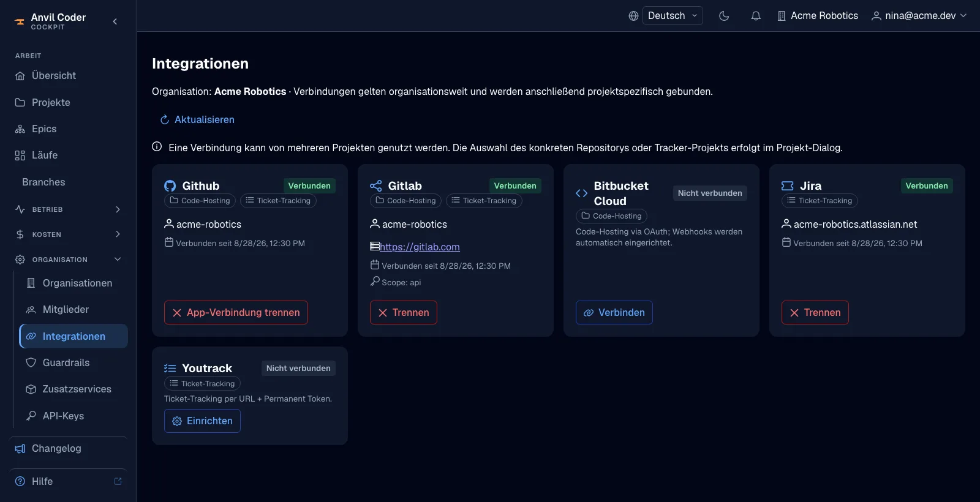
Task: Click the user icon beside nina@acme.dev
Action: click(876, 16)
